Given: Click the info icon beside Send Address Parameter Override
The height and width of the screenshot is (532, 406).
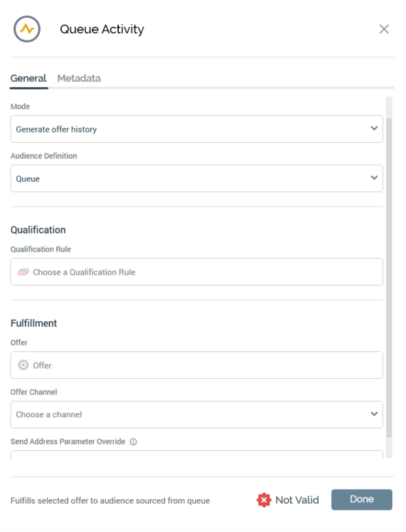Looking at the screenshot, I should pos(133,442).
